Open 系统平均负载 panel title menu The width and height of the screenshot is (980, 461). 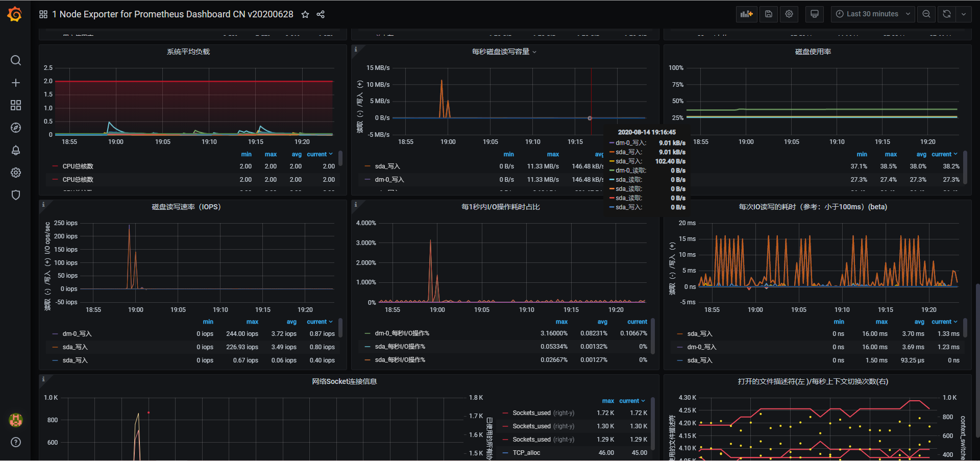click(188, 52)
